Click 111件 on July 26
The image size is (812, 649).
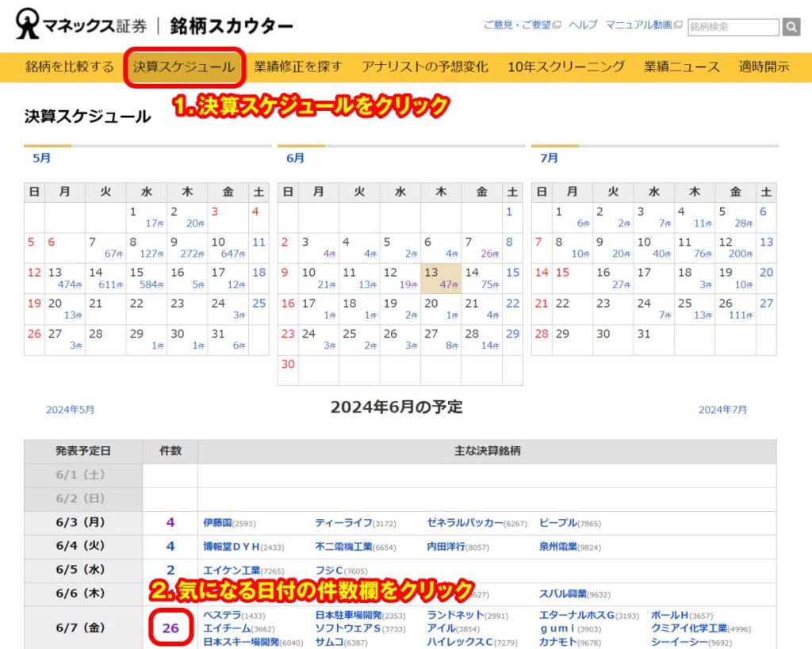click(x=741, y=315)
